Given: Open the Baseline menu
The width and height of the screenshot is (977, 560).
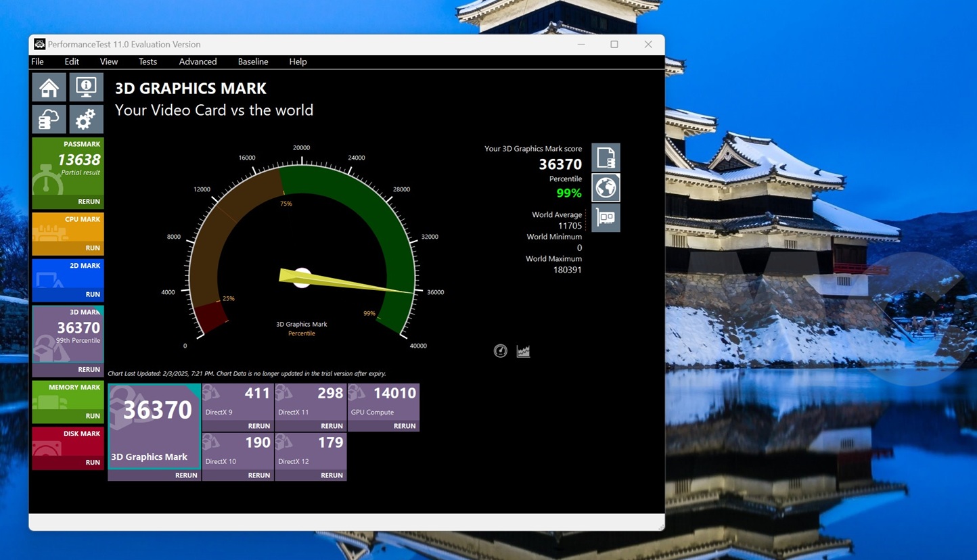Looking at the screenshot, I should pyautogui.click(x=252, y=62).
